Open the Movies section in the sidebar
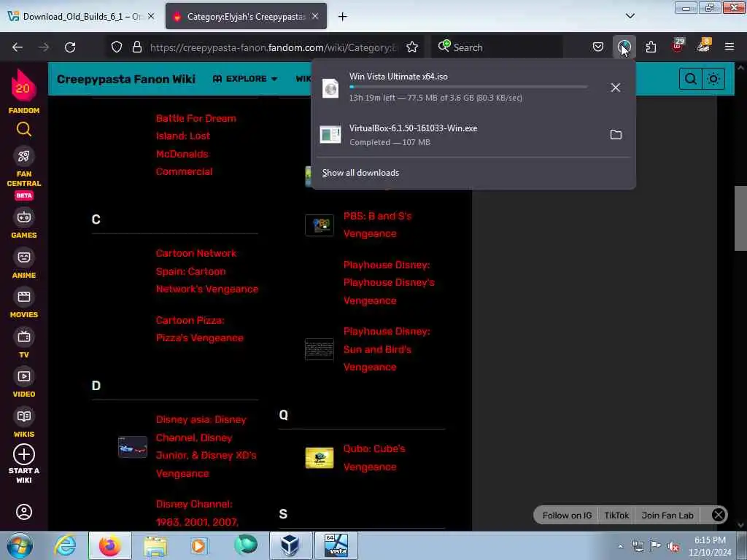The height and width of the screenshot is (560, 747). pyautogui.click(x=24, y=304)
